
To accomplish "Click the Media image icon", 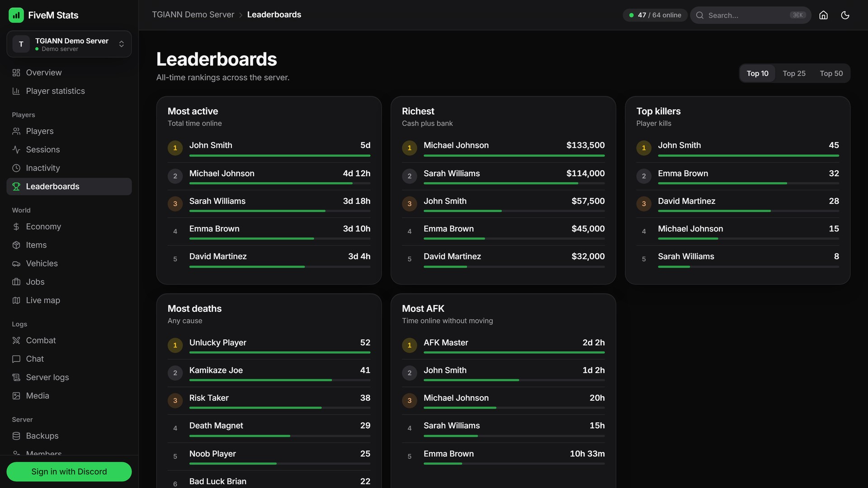I will coord(16,396).
